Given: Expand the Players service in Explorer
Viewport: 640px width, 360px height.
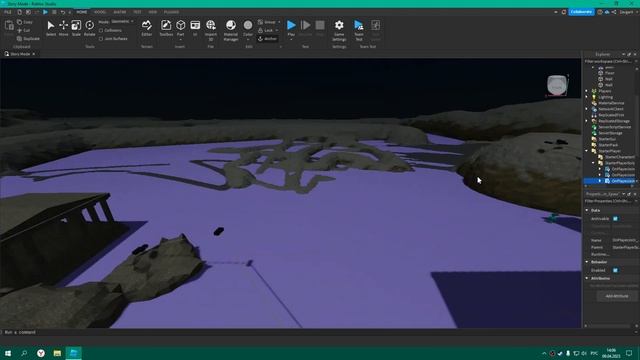Looking at the screenshot, I should click(x=587, y=91).
